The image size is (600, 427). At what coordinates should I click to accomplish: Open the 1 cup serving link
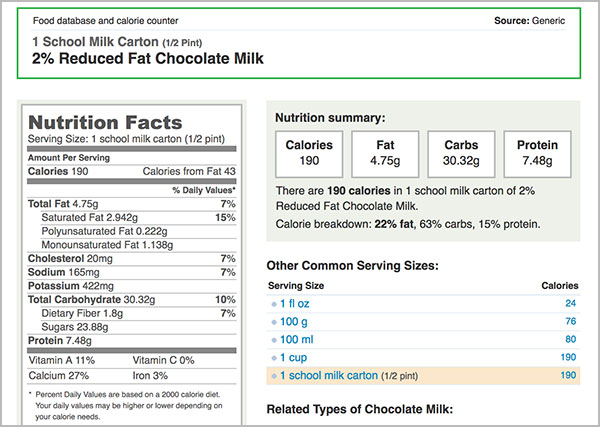tap(293, 358)
